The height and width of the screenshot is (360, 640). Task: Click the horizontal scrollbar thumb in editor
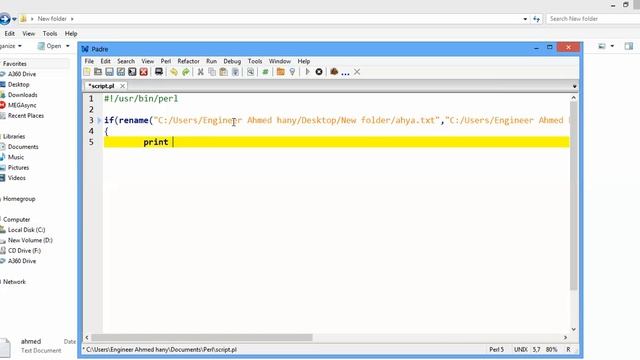pyautogui.click(x=202, y=338)
